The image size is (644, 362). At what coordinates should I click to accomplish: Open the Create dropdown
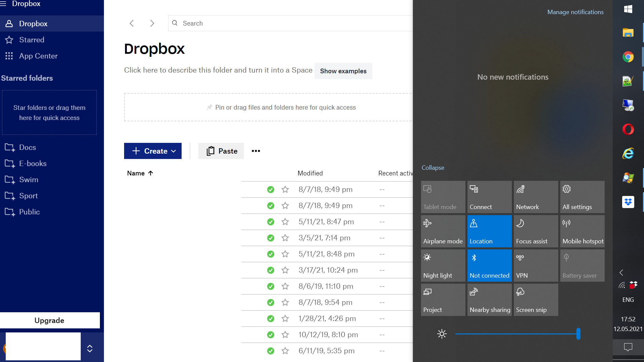click(153, 151)
